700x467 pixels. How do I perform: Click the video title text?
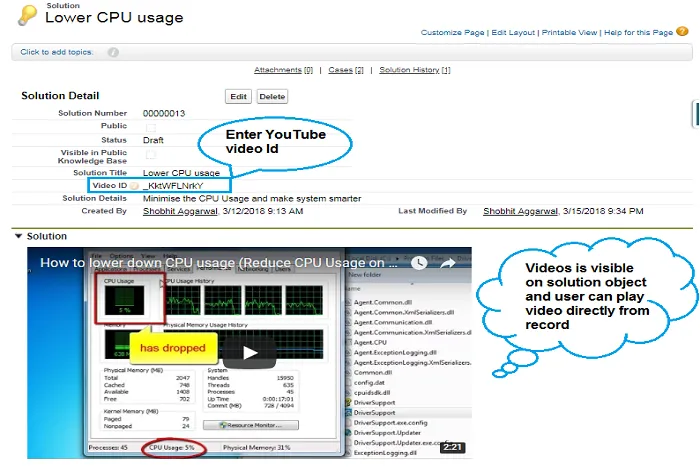coord(219,263)
